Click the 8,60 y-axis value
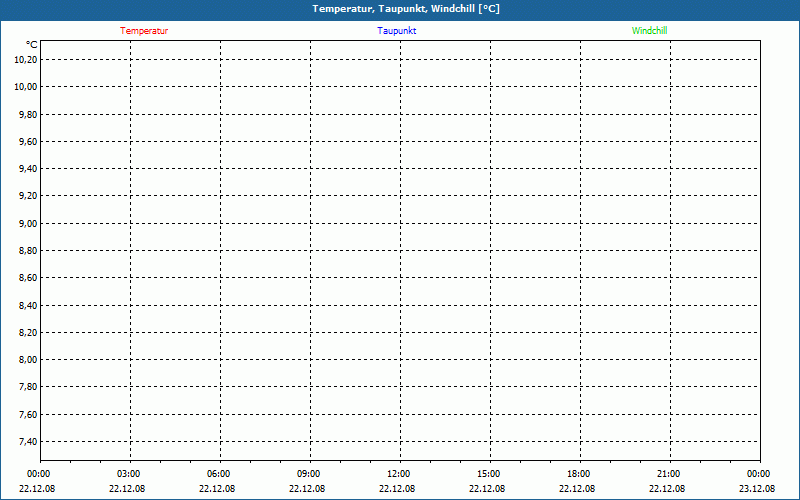Viewport: 800px width, 500px height. [28, 278]
